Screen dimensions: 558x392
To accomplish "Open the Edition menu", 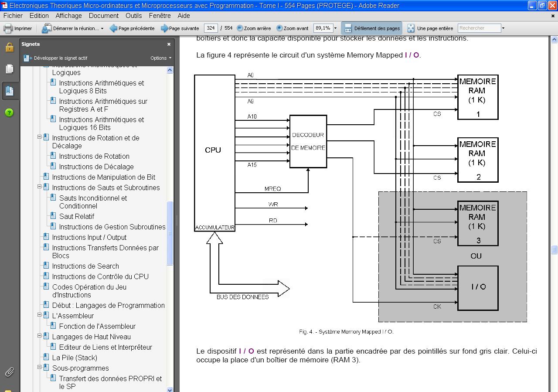I will (x=39, y=15).
